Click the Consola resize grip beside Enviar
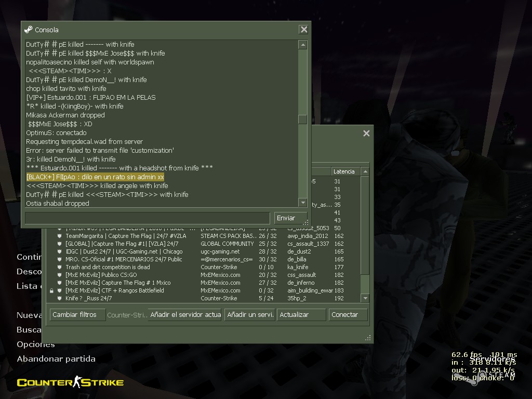 (x=305, y=222)
